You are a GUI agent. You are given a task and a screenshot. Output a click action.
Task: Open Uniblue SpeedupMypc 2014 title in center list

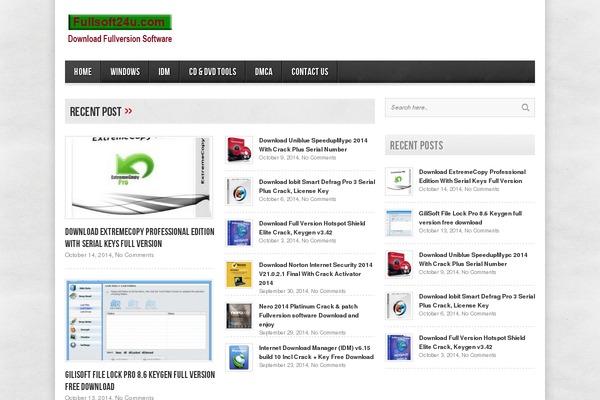(313, 145)
